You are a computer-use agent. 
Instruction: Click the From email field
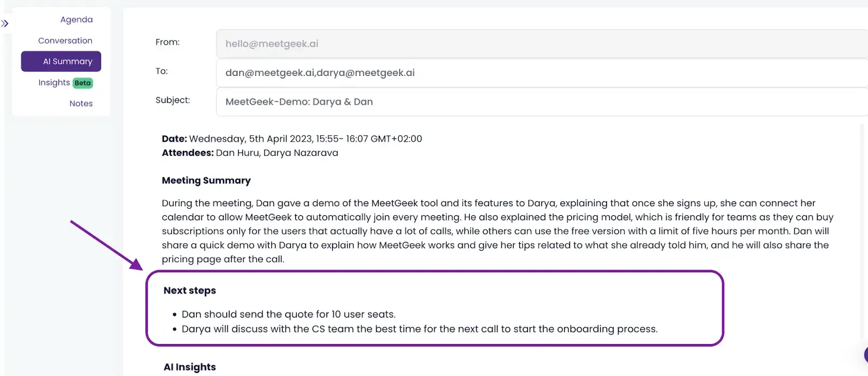click(x=542, y=44)
